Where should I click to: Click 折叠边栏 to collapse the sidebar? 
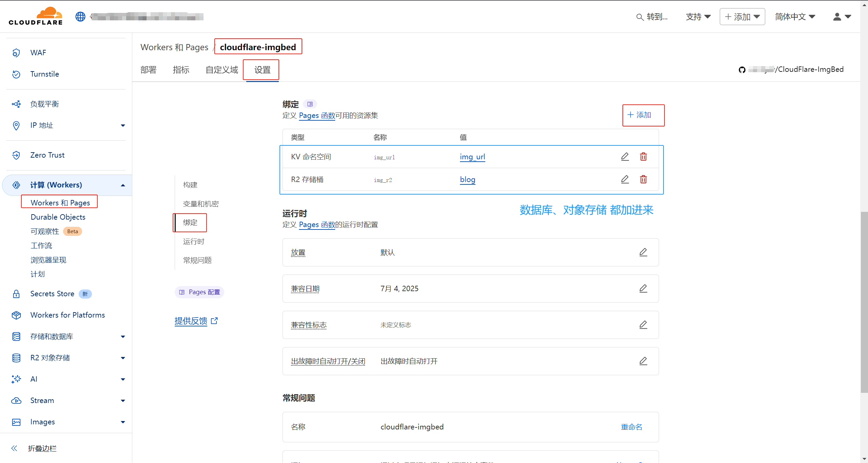(42, 448)
